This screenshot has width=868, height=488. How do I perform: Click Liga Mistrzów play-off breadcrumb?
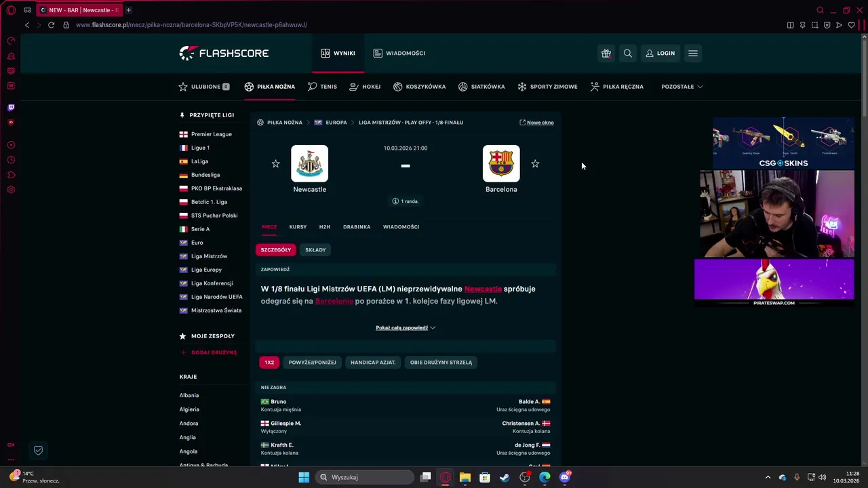[x=411, y=123]
